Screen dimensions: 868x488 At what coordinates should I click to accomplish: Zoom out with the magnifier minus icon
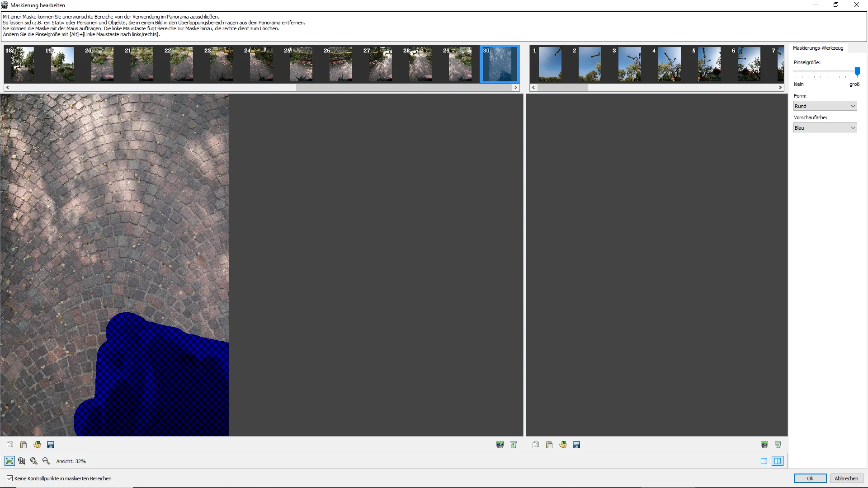46,461
